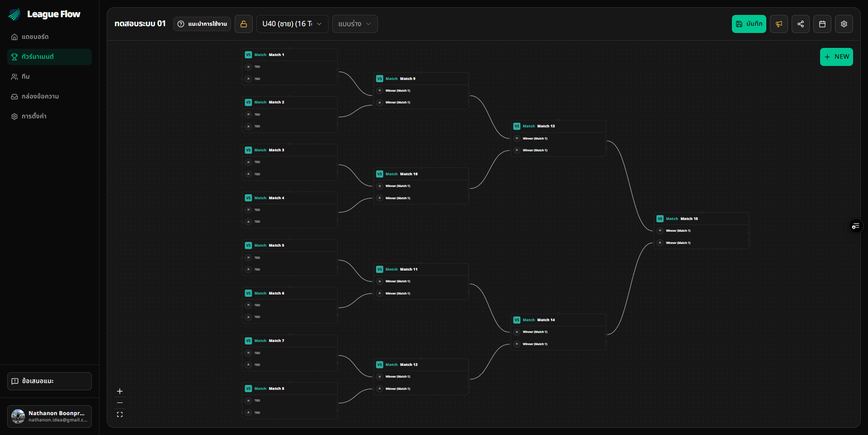Click the VS icon of Match 15
This screenshot has height=435, width=868.
(660, 219)
